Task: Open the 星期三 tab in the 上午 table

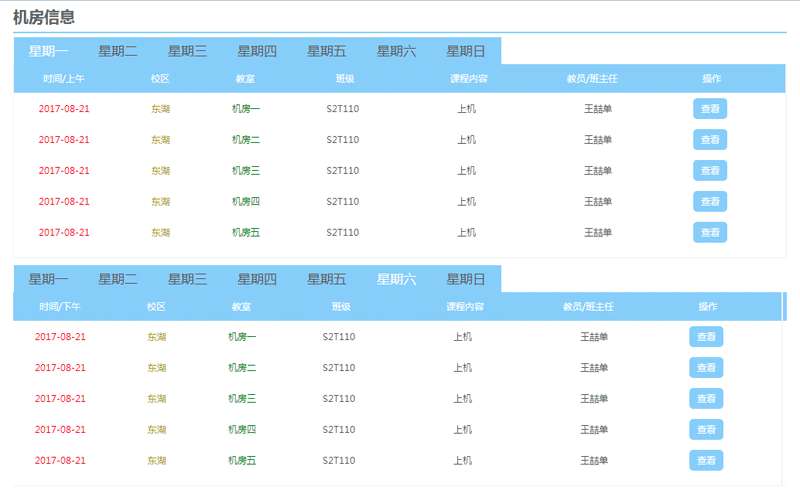Action: click(187, 51)
